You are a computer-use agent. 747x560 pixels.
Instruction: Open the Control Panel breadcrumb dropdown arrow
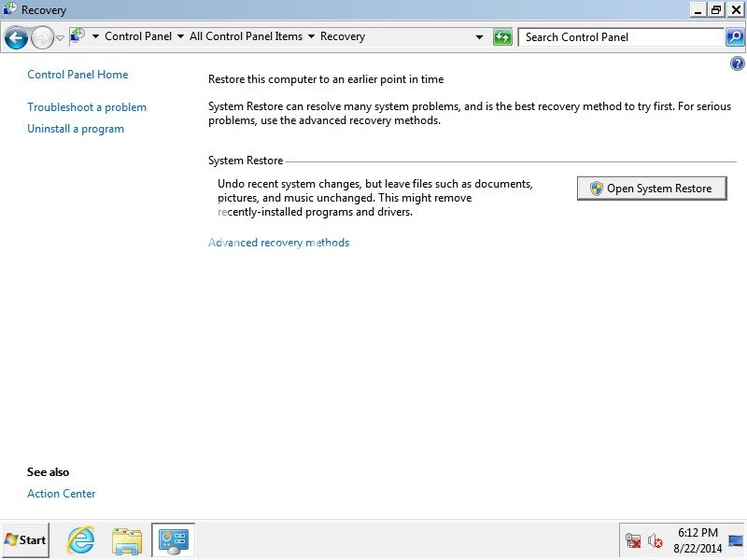coord(180,36)
